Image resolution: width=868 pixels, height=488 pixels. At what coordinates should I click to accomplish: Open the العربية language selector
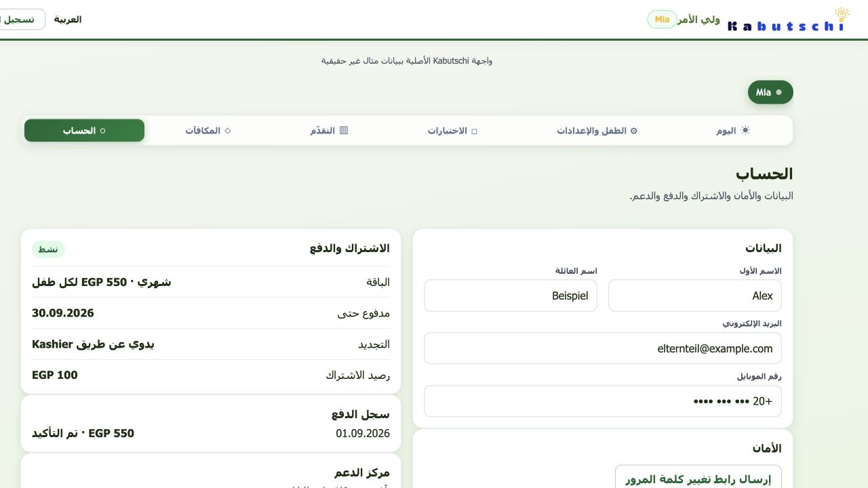pos(68,20)
